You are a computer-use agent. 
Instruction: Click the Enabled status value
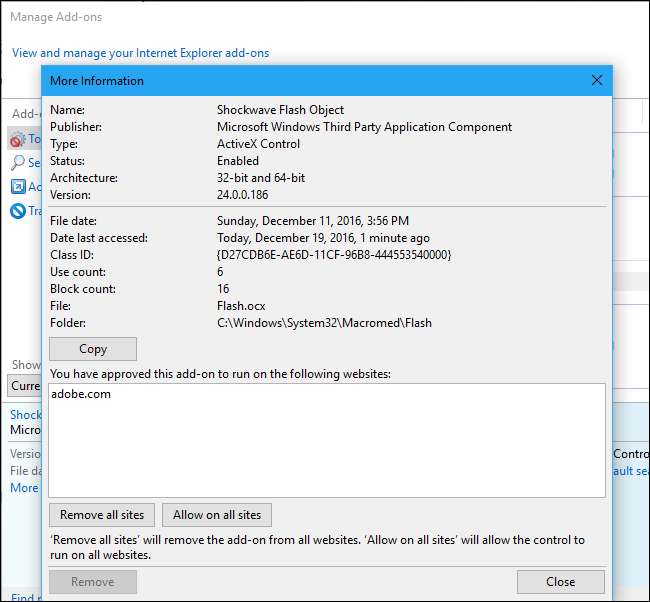coord(238,161)
